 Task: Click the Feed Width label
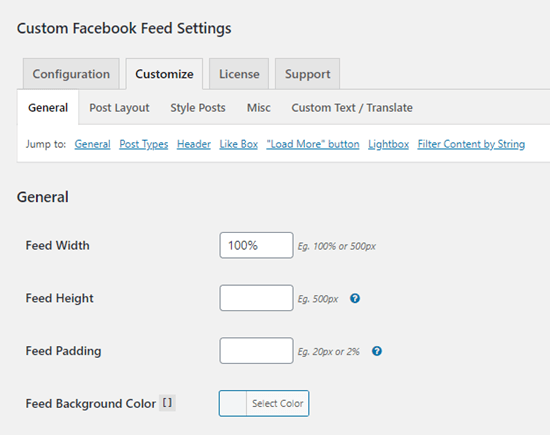pyautogui.click(x=58, y=245)
